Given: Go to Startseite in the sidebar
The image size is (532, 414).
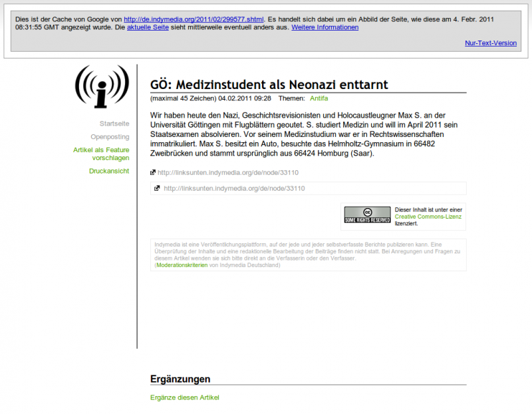Looking at the screenshot, I should pos(114,124).
